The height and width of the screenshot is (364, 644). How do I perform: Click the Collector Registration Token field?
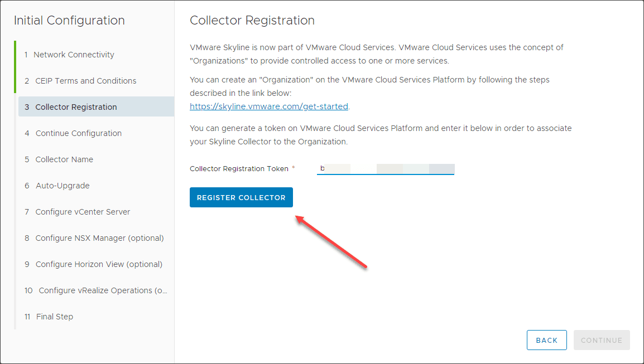[x=385, y=169]
